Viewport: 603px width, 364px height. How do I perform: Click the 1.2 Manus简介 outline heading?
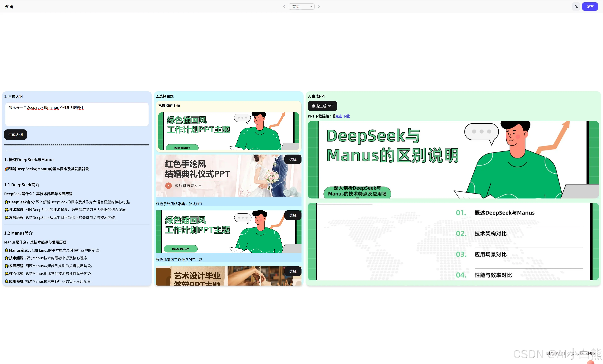click(18, 233)
